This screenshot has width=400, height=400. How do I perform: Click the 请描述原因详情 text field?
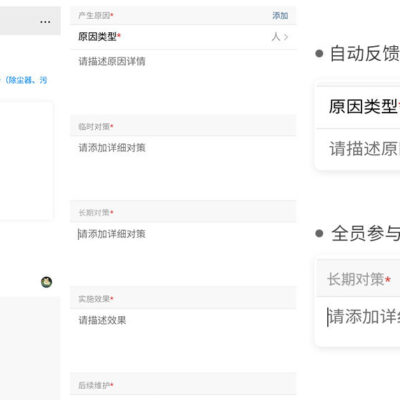pyautogui.click(x=183, y=82)
